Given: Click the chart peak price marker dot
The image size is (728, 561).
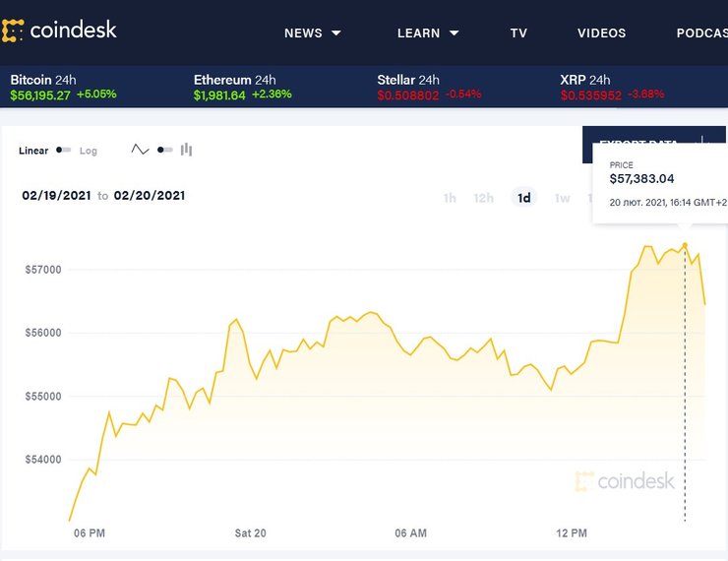Looking at the screenshot, I should click(x=685, y=245).
